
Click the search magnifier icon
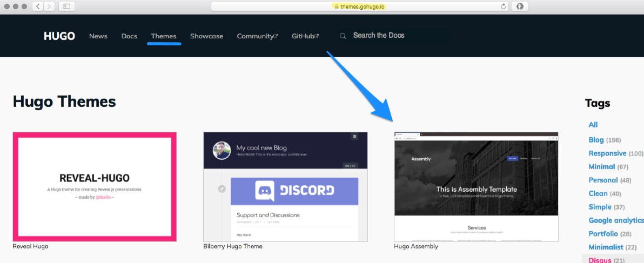pos(343,36)
